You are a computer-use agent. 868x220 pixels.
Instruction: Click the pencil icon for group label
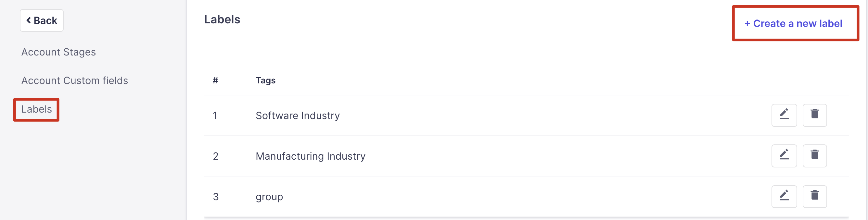pos(784,196)
